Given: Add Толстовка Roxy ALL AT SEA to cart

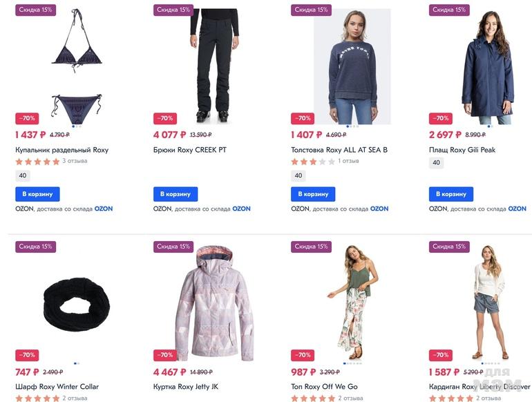Looking at the screenshot, I should click(x=313, y=194).
